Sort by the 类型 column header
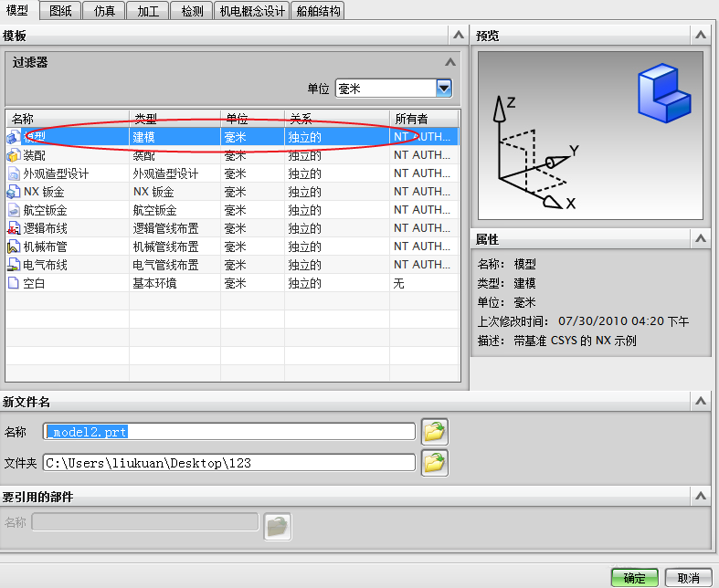 click(175, 119)
